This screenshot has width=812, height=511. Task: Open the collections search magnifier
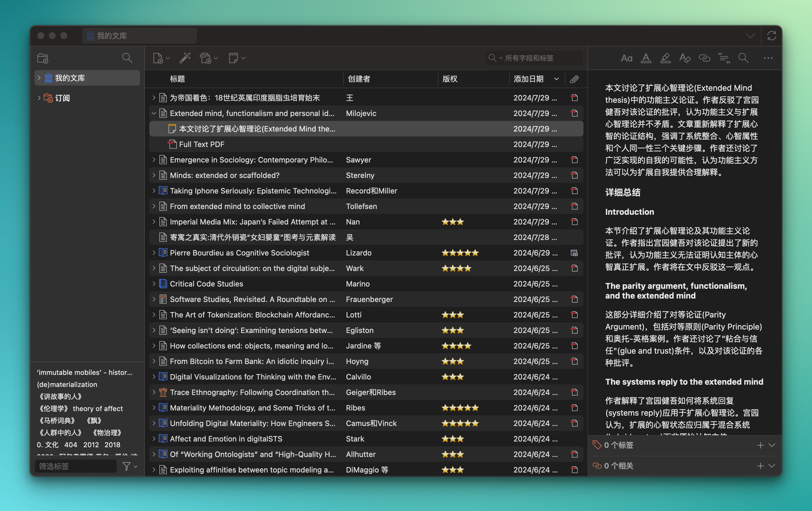pyautogui.click(x=127, y=58)
